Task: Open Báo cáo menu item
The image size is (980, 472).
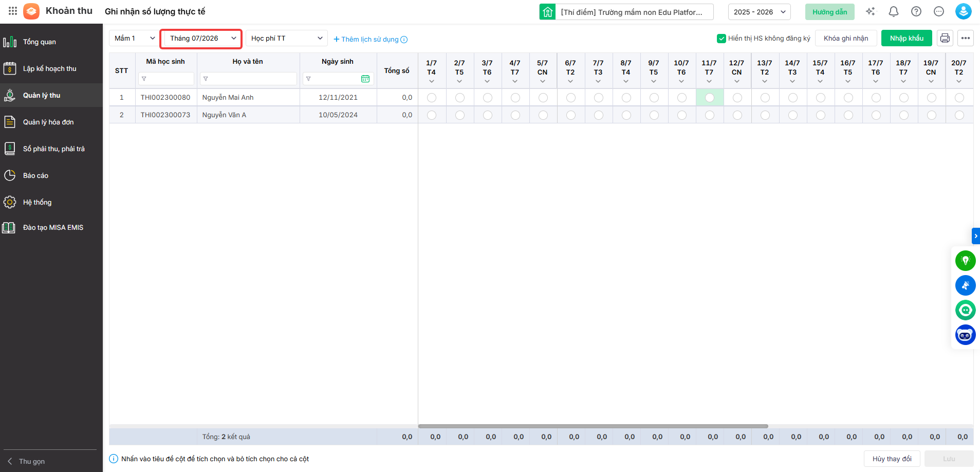Action: point(51,175)
